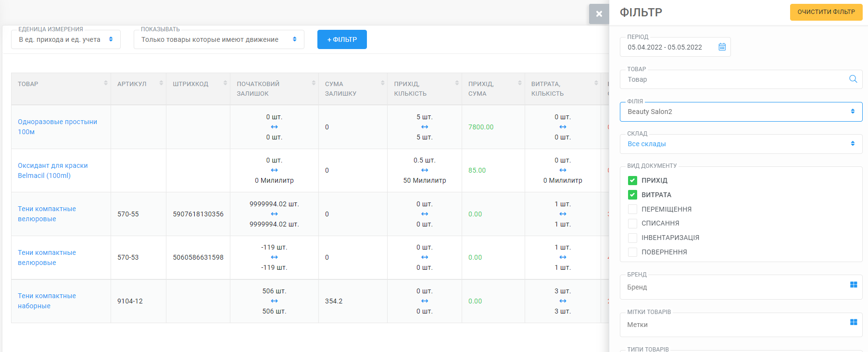Click the search magnifier icon in Товар field

853,79
